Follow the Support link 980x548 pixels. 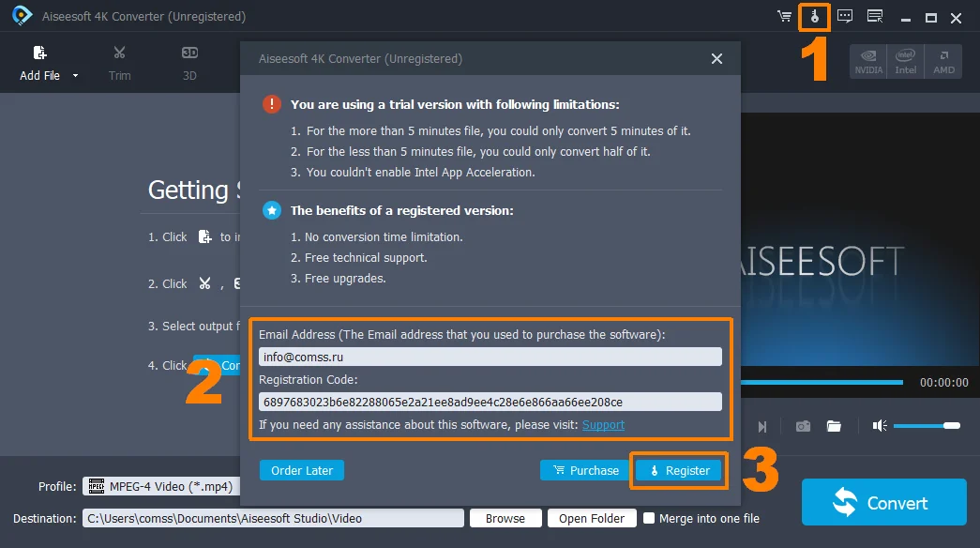coord(603,425)
